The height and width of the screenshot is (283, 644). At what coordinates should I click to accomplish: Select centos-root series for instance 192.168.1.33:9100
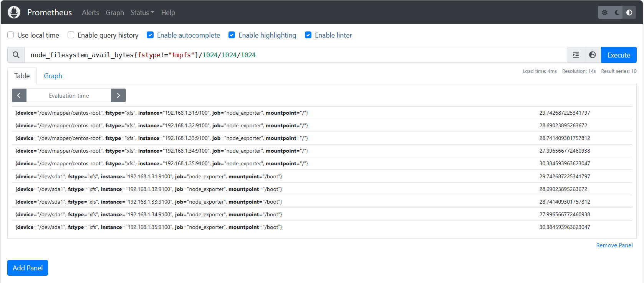point(162,138)
